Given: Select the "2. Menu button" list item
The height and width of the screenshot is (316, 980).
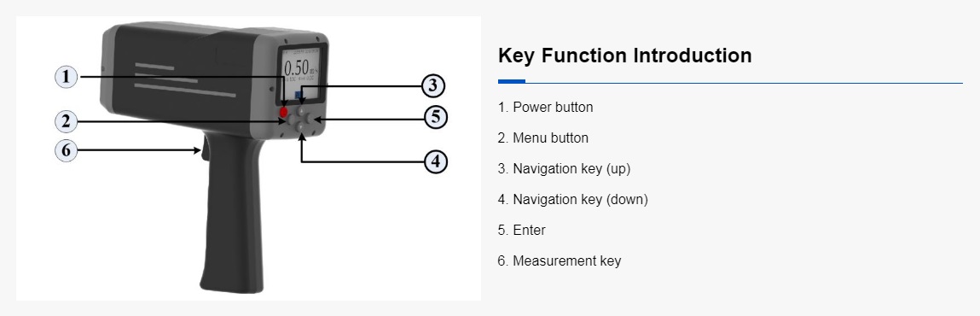Looking at the screenshot, I should 542,138.
